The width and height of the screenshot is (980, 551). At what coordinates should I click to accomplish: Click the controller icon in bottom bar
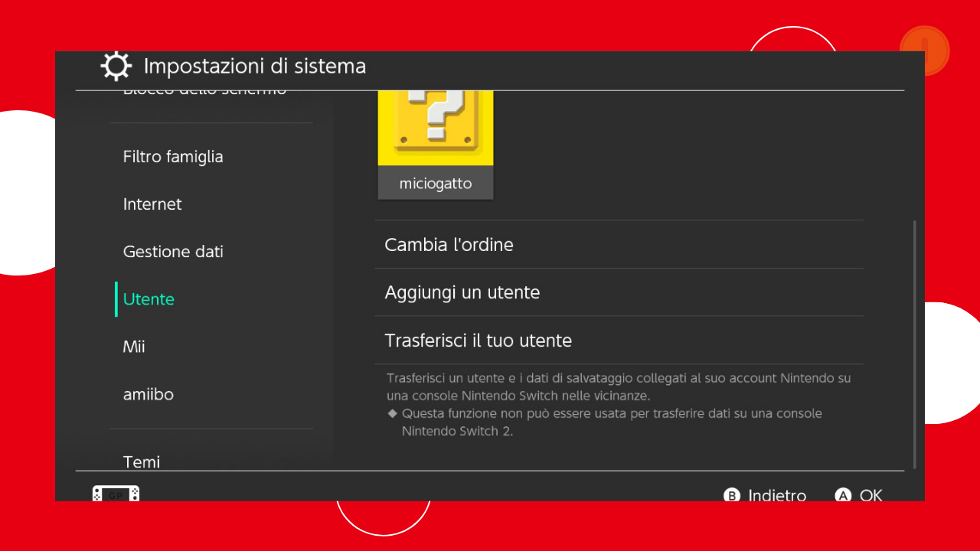(x=116, y=494)
